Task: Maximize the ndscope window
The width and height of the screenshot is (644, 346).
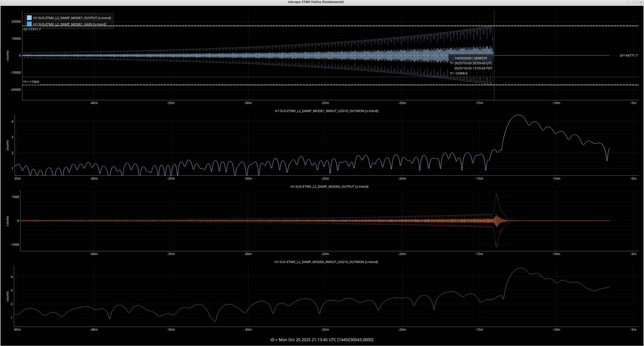Action: [x=634, y=2]
